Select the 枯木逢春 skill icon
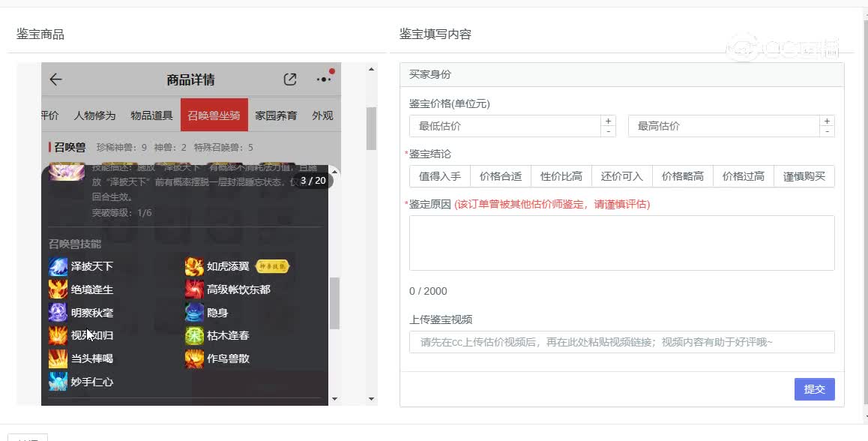This screenshot has height=441, width=868. [x=194, y=335]
